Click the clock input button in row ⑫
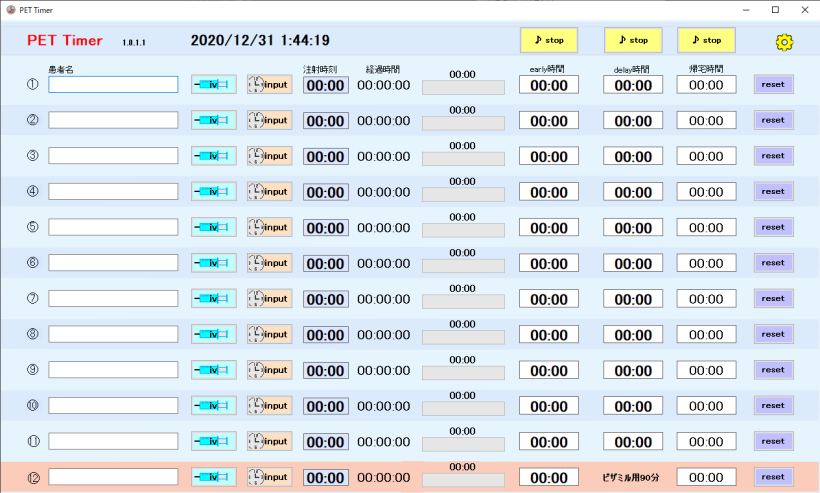The image size is (820, 493). (269, 477)
